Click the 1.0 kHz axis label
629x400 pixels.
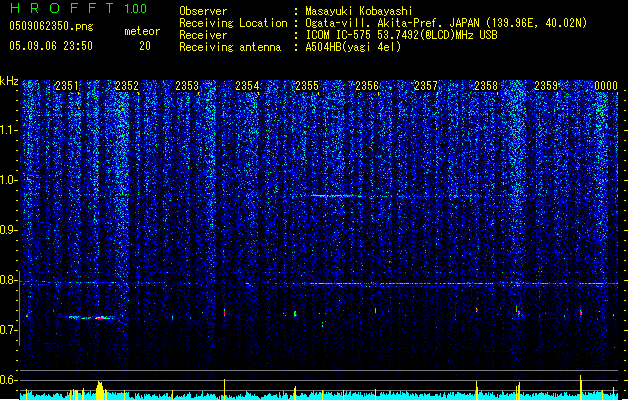point(9,181)
